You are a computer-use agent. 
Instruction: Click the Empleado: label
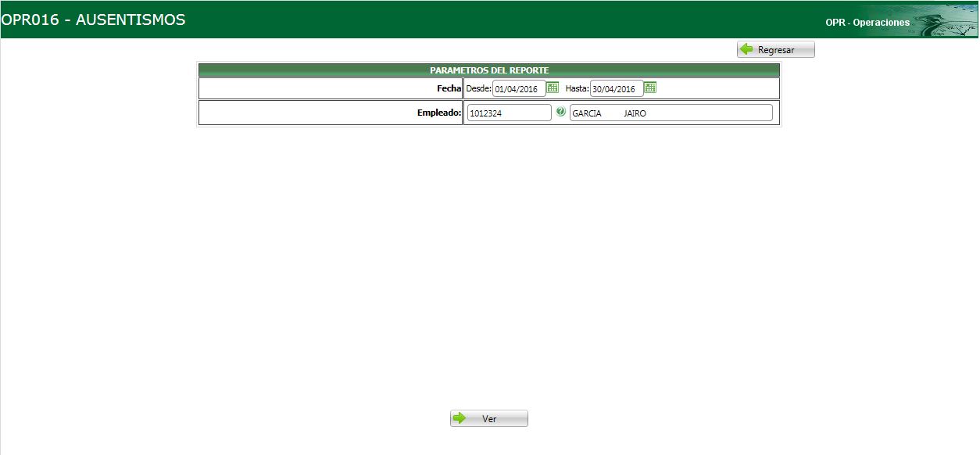439,113
